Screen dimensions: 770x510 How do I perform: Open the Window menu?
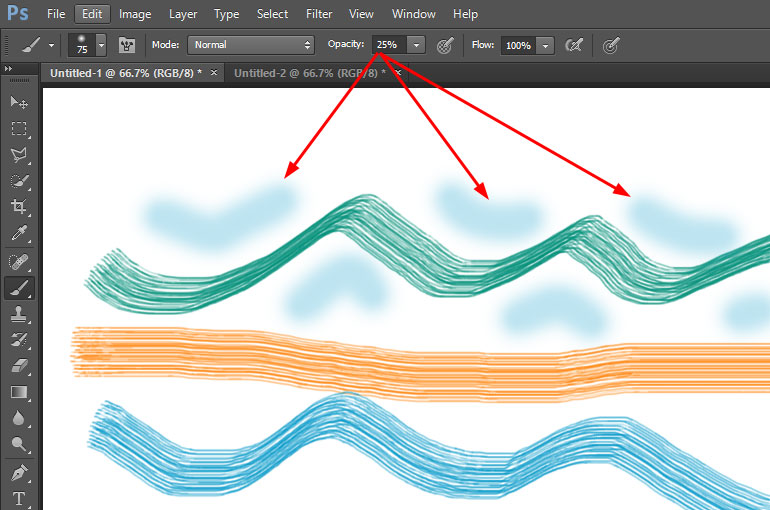413,14
